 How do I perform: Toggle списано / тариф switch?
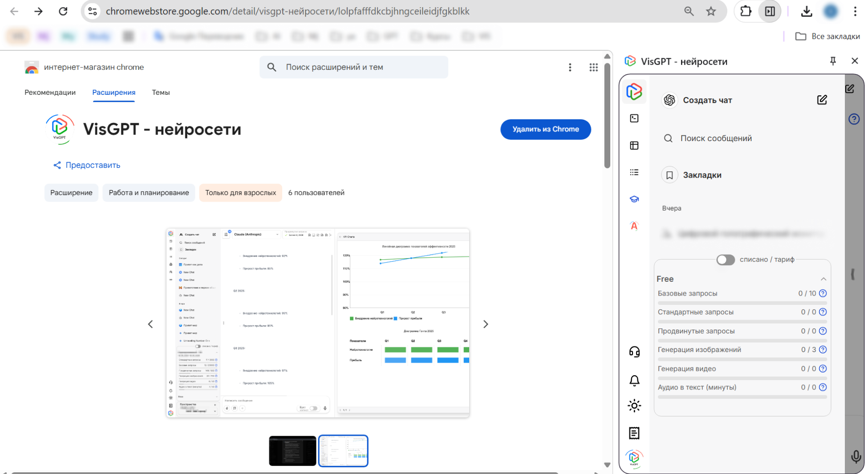pos(725,259)
